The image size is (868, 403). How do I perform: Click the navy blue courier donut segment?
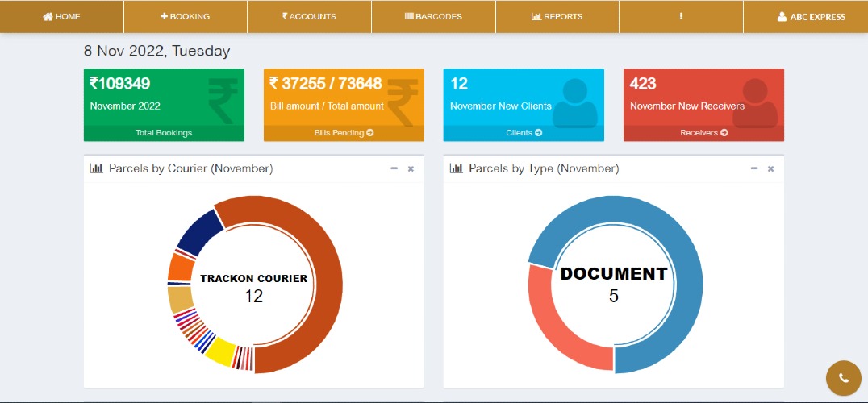198,232
